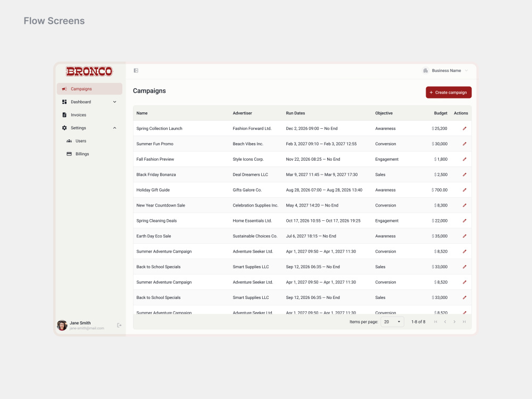Image resolution: width=532 pixels, height=399 pixels.
Task: Select 'New Year Countdown Sale' name cell
Action: point(161,205)
